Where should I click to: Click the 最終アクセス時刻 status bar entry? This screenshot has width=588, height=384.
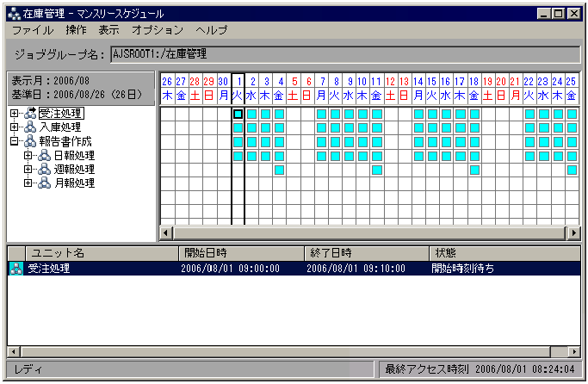pyautogui.click(x=480, y=369)
